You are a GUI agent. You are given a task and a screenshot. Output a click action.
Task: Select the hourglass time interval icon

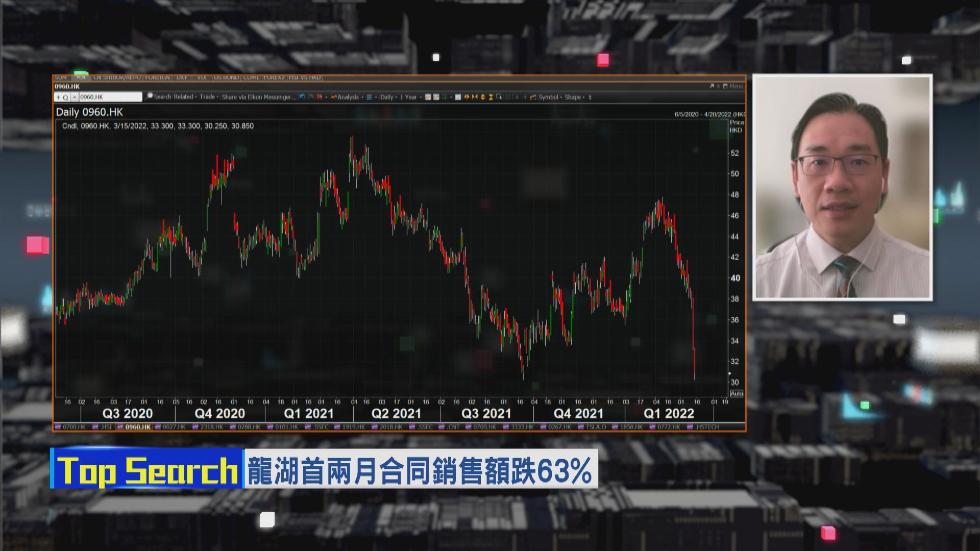click(x=490, y=97)
